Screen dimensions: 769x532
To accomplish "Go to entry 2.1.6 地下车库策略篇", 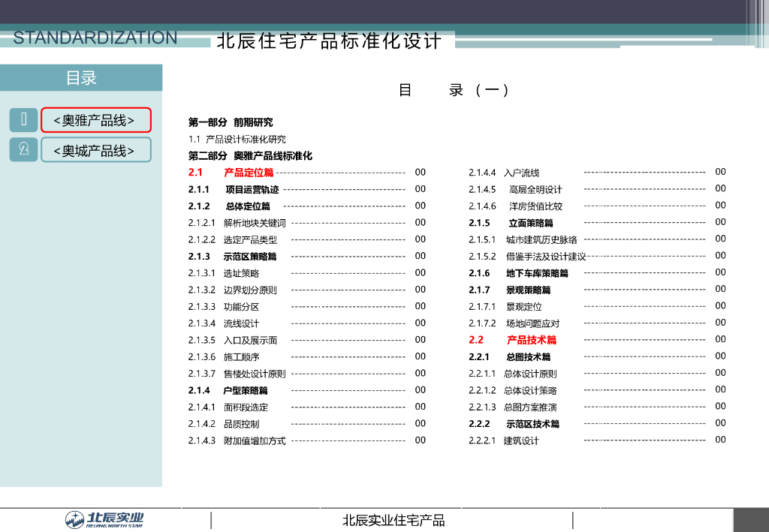I will tap(518, 273).
